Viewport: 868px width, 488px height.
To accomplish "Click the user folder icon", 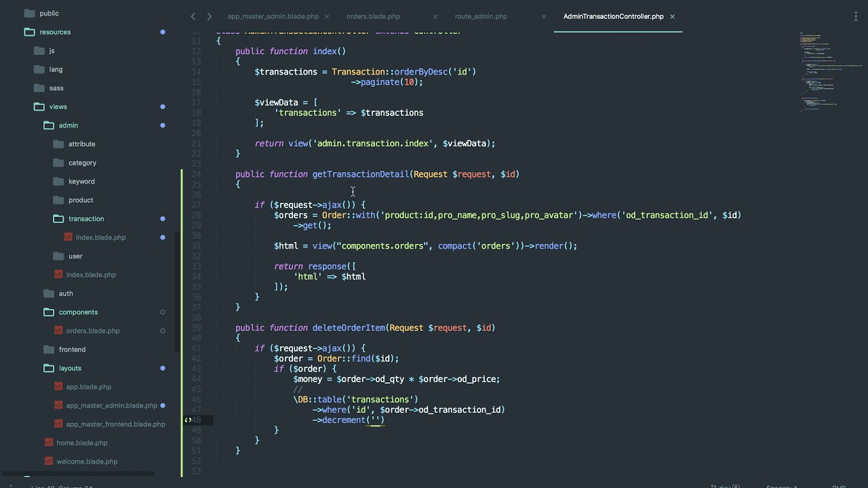I will (58, 256).
